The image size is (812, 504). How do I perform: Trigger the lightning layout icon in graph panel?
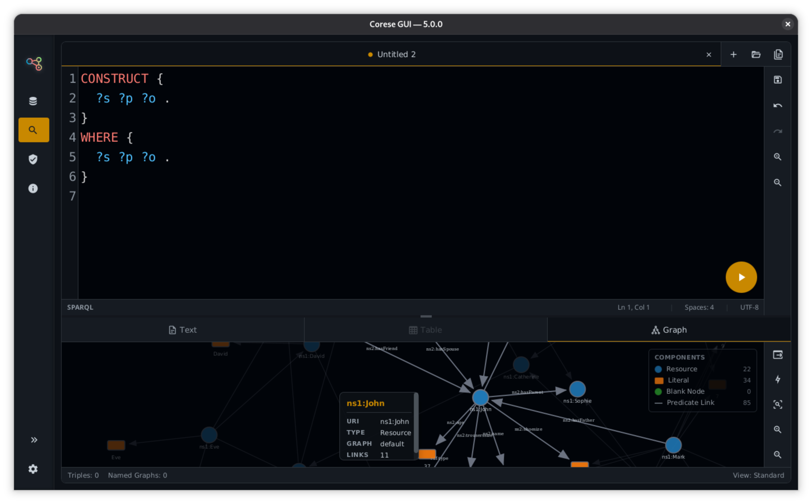[778, 379]
